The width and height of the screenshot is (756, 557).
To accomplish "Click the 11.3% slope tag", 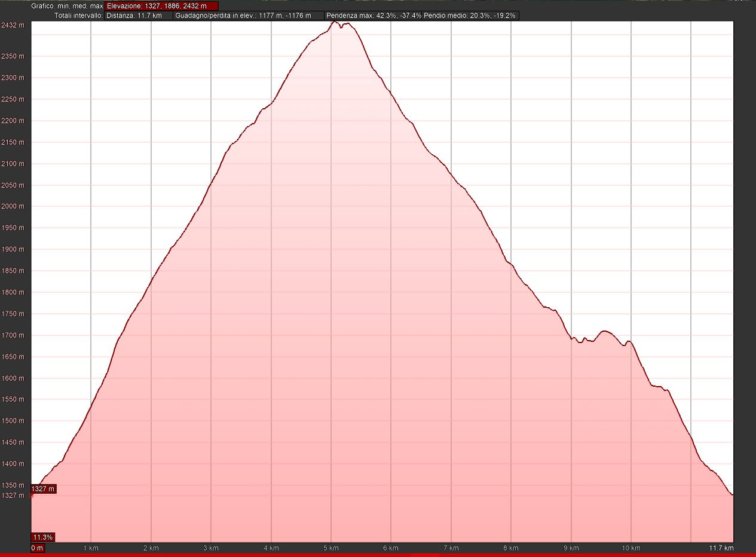I will (x=43, y=537).
